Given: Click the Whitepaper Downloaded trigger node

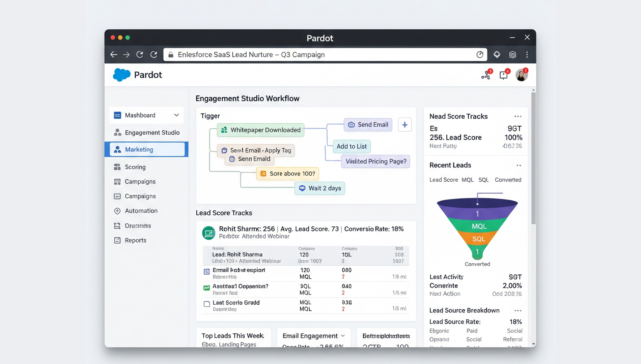Looking at the screenshot, I should [x=260, y=130].
